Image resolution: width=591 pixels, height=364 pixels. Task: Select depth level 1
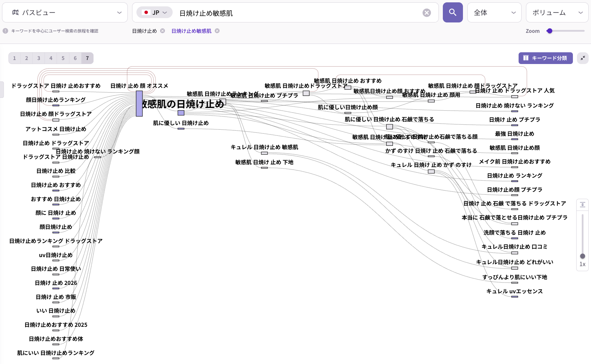tap(14, 58)
